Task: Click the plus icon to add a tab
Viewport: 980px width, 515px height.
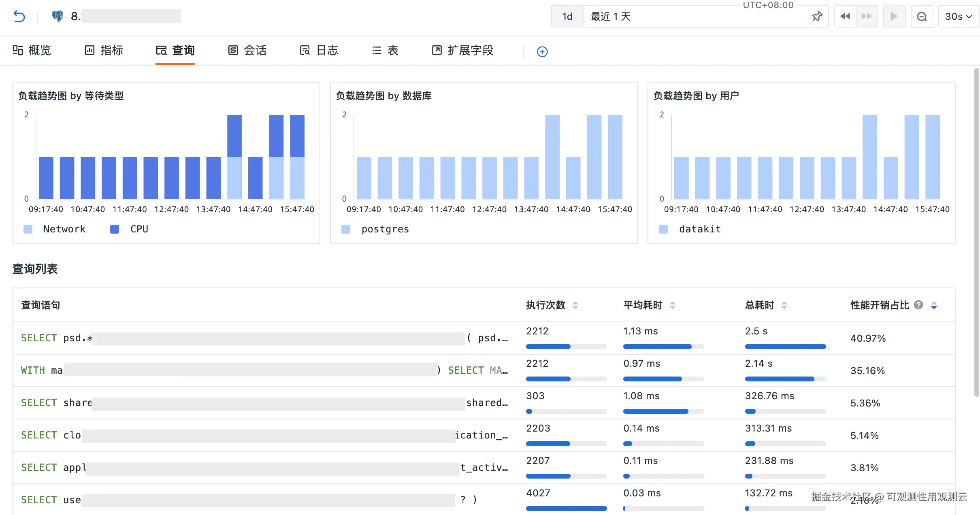Action: 542,51
